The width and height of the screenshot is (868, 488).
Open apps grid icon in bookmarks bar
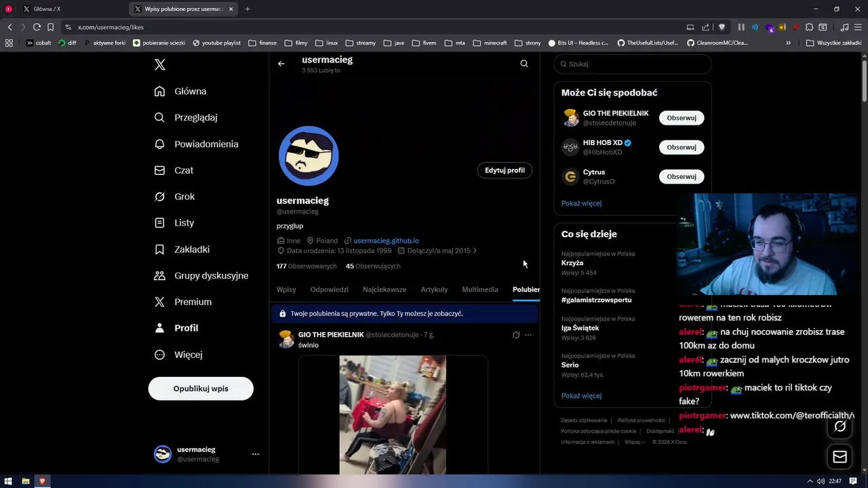(9, 43)
